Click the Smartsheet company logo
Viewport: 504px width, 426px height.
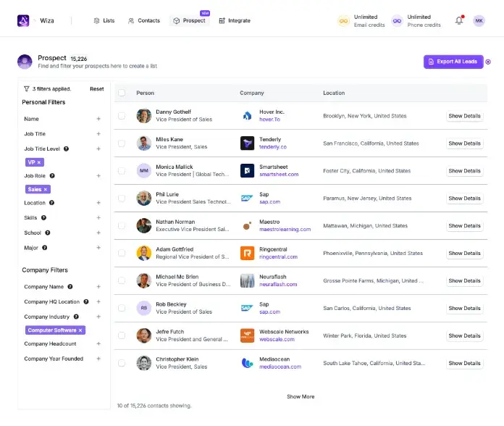point(247,171)
